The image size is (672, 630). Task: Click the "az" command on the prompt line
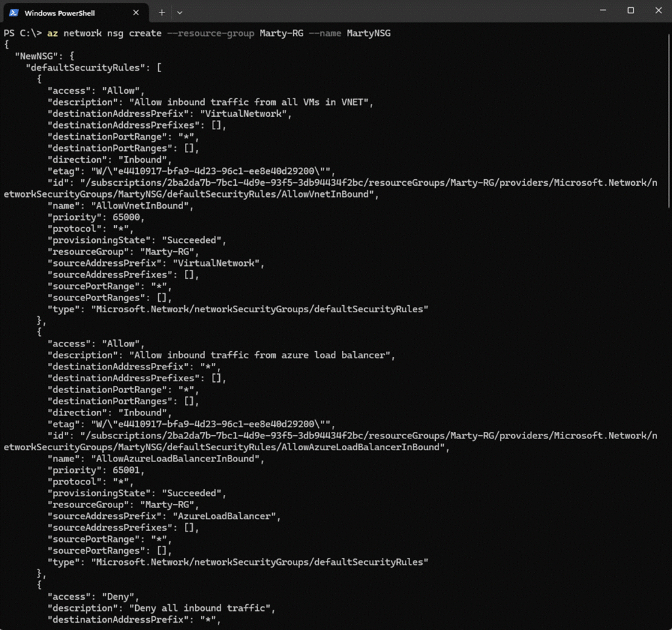[x=52, y=33]
